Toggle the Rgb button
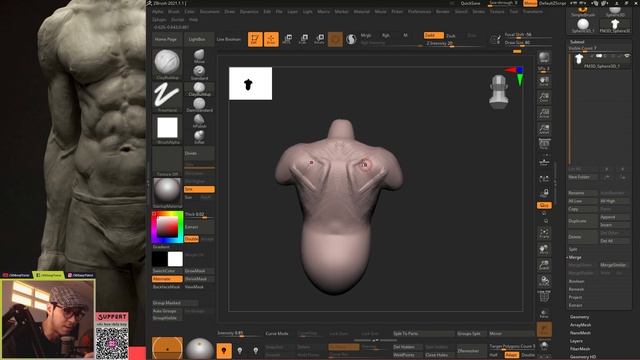 tap(385, 36)
